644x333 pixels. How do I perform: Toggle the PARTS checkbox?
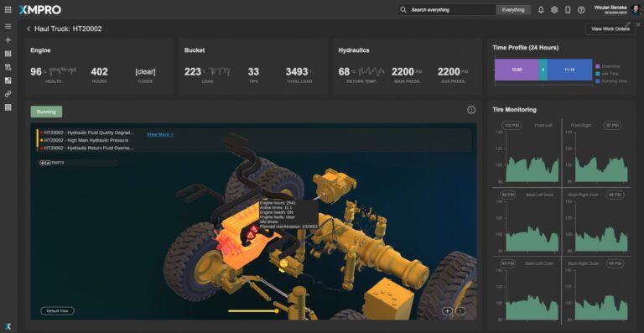48,163
